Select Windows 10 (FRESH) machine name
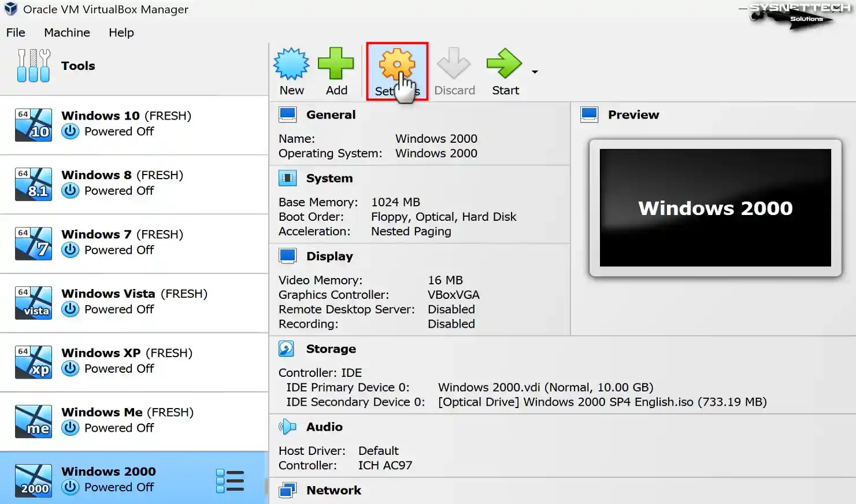This screenshot has height=504, width=856. click(126, 116)
